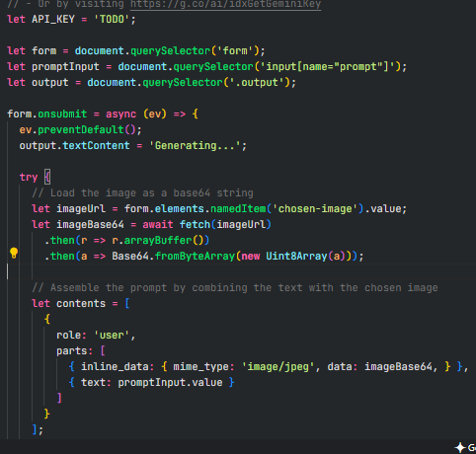Screen dimensions: 476x454
Task: Click the arrayBuffer method call
Action: (x=158, y=240)
